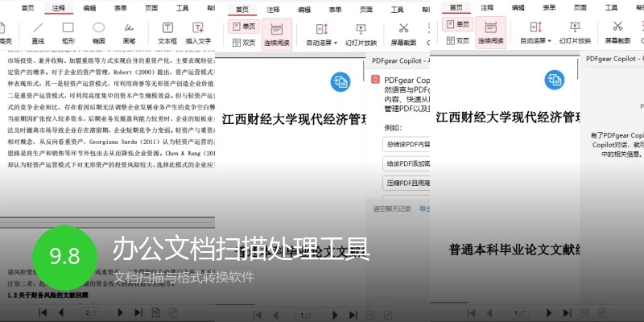Go to last page in right screenshot

point(568,313)
